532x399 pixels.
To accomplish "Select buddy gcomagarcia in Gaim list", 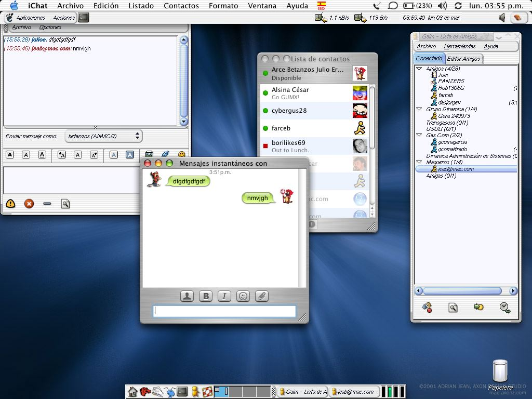I will click(453, 142).
